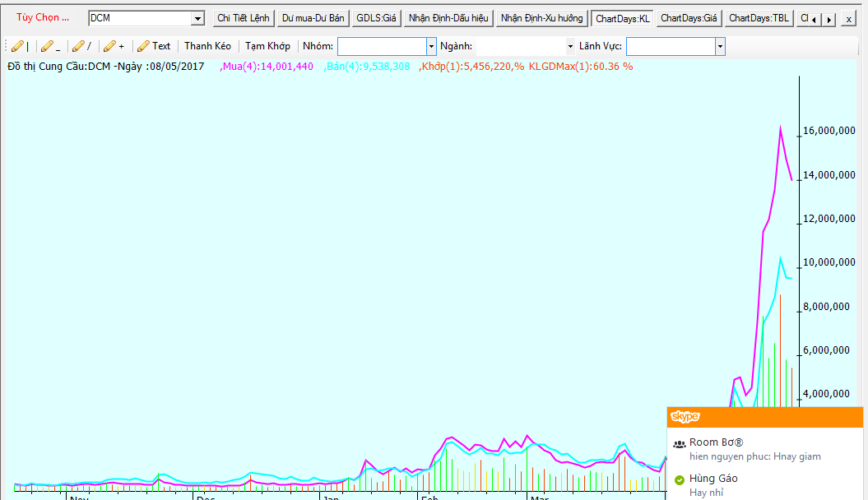Click the 12,000,000 axis label

829,219
